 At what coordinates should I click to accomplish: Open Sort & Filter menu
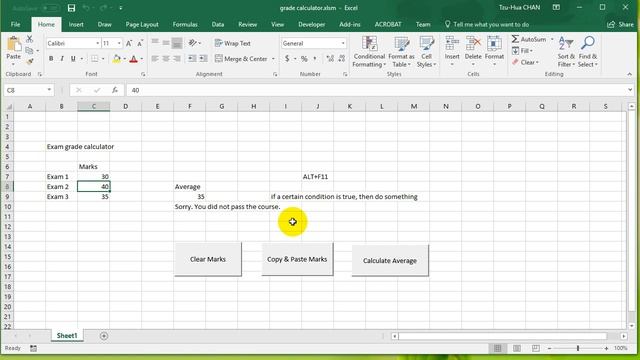pos(566,52)
